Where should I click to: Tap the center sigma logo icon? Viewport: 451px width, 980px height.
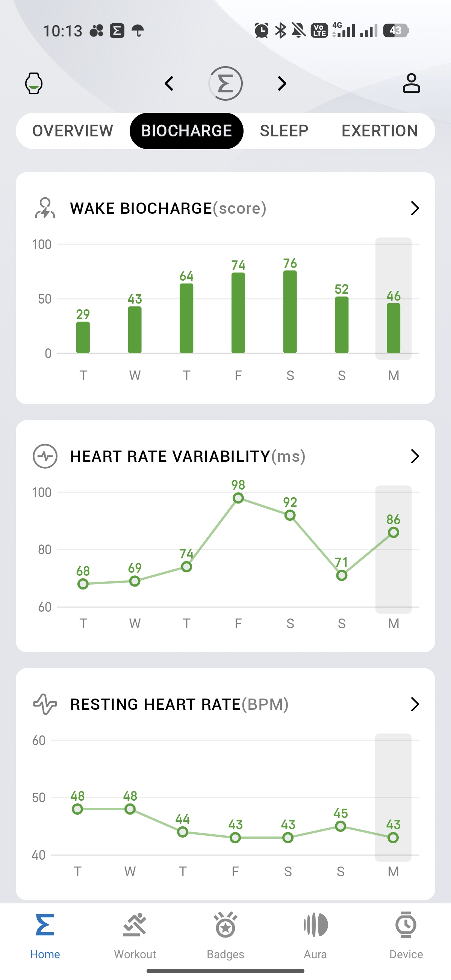click(x=225, y=83)
